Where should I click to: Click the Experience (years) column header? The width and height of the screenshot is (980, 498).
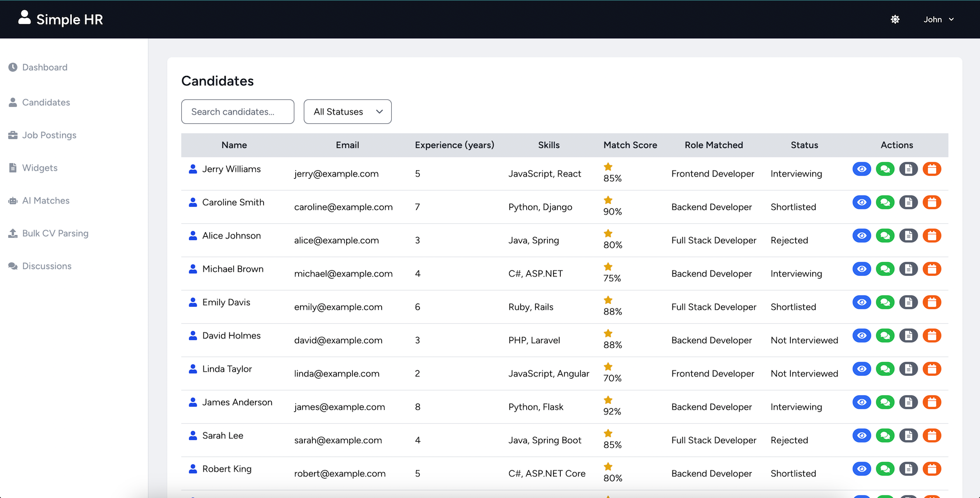[454, 145]
